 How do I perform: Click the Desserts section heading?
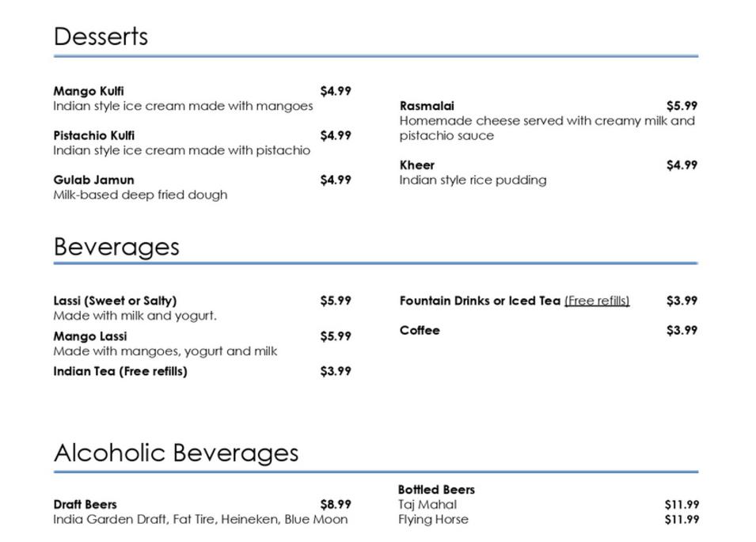pos(101,36)
